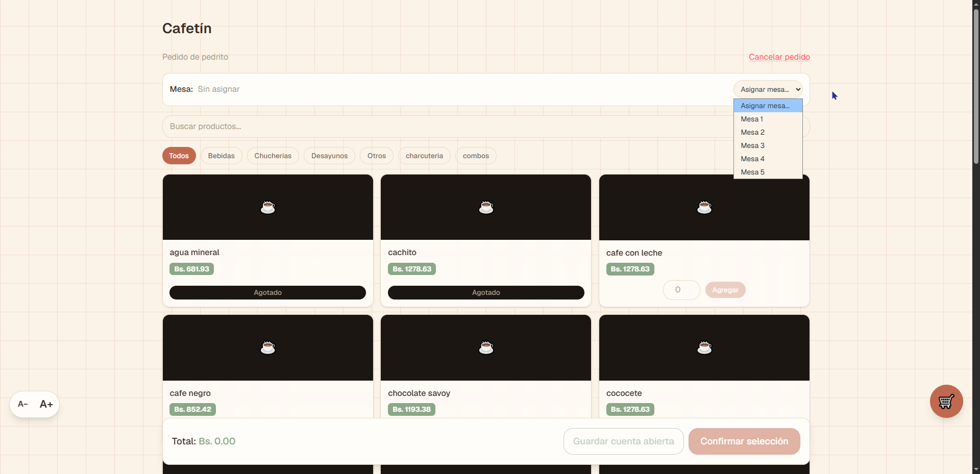Decrease font size with A− button
The width and height of the screenshot is (980, 474).
pos(23,404)
